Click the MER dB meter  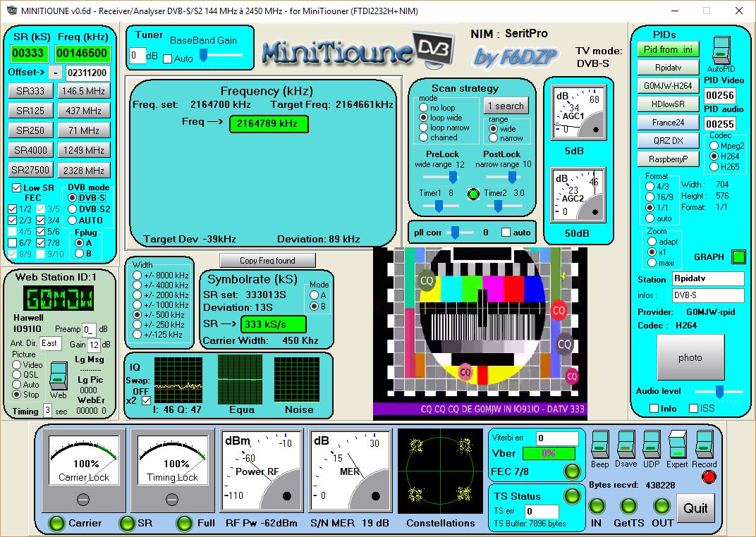(x=350, y=471)
